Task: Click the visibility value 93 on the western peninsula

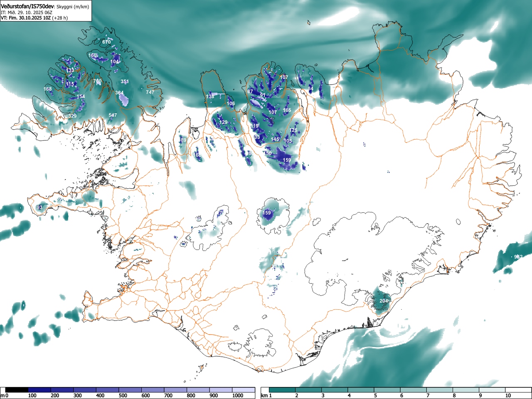Action: (39, 207)
